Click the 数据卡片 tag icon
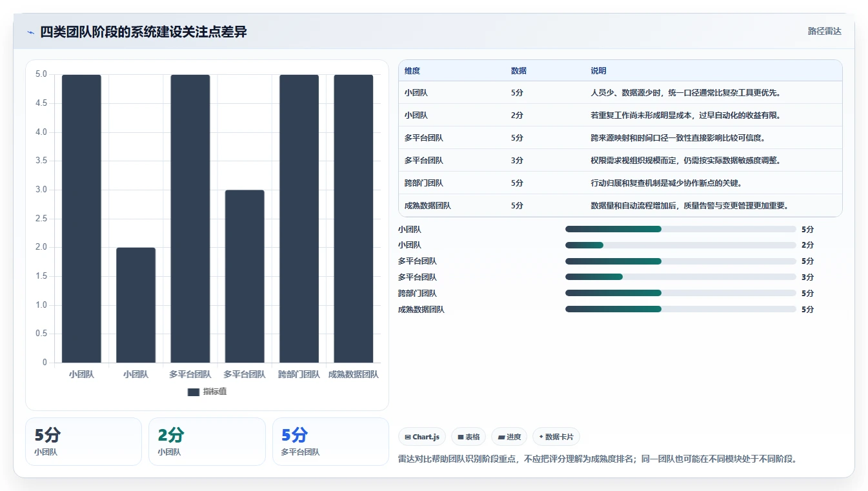The height and width of the screenshot is (491, 868). click(x=541, y=437)
